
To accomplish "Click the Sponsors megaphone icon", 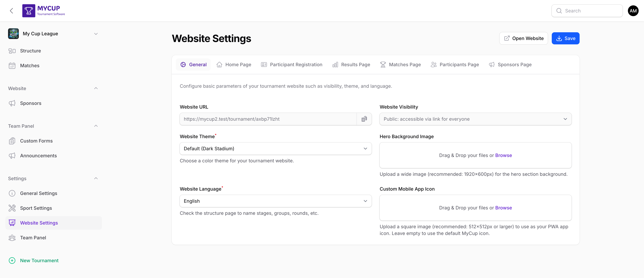I will [x=12, y=103].
